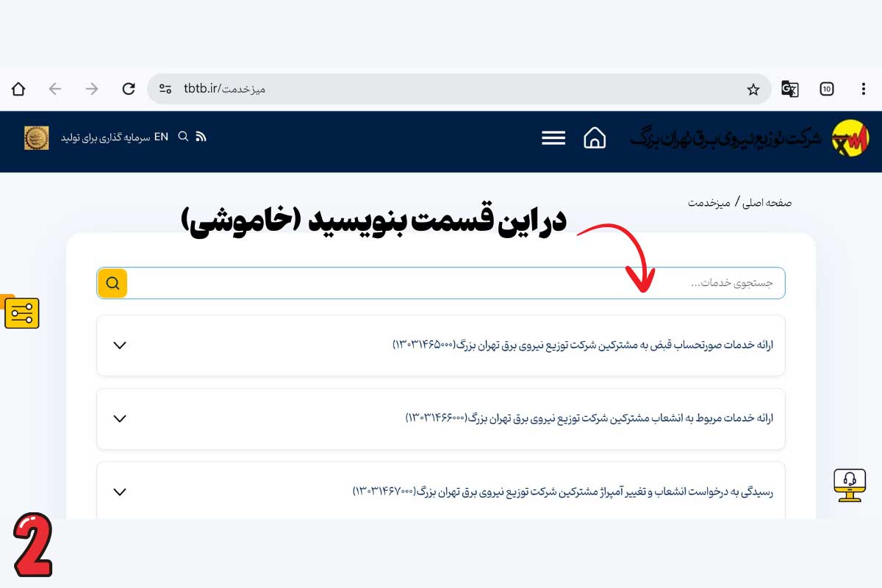Open the tab switcher showing 10 tabs
Image resolution: width=882 pixels, height=588 pixels.
click(827, 89)
